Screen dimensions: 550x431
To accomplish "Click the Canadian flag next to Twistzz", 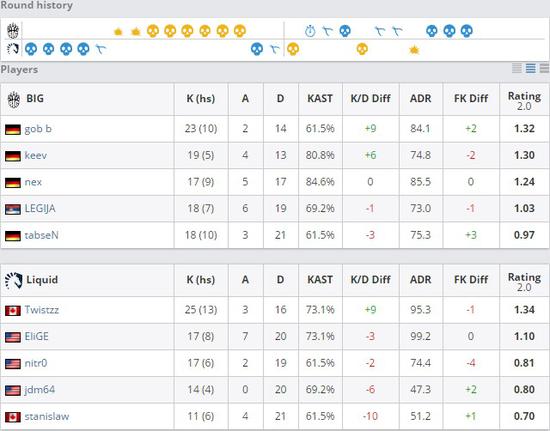I will (13, 310).
